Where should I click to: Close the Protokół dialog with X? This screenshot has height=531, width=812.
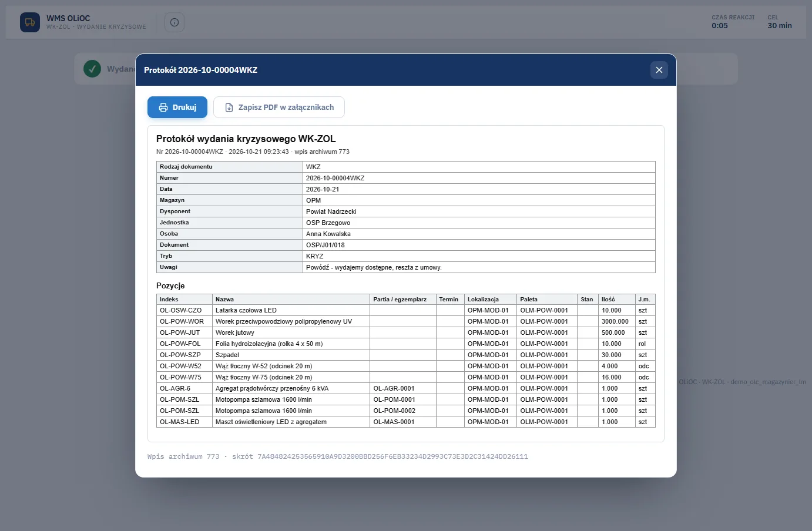click(x=659, y=70)
